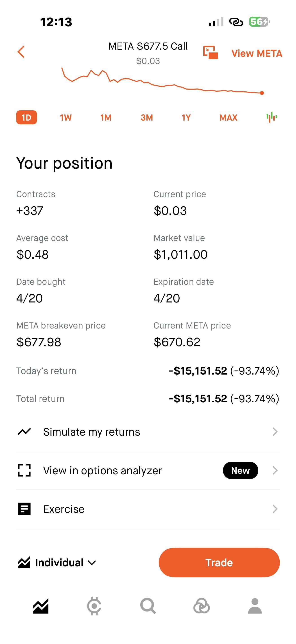
Task: Open the rings rewards tab icon
Action: pyautogui.click(x=201, y=606)
